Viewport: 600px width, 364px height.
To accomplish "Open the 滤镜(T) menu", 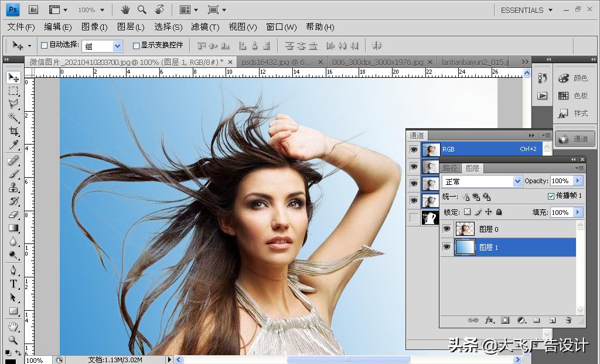I will coord(204,27).
